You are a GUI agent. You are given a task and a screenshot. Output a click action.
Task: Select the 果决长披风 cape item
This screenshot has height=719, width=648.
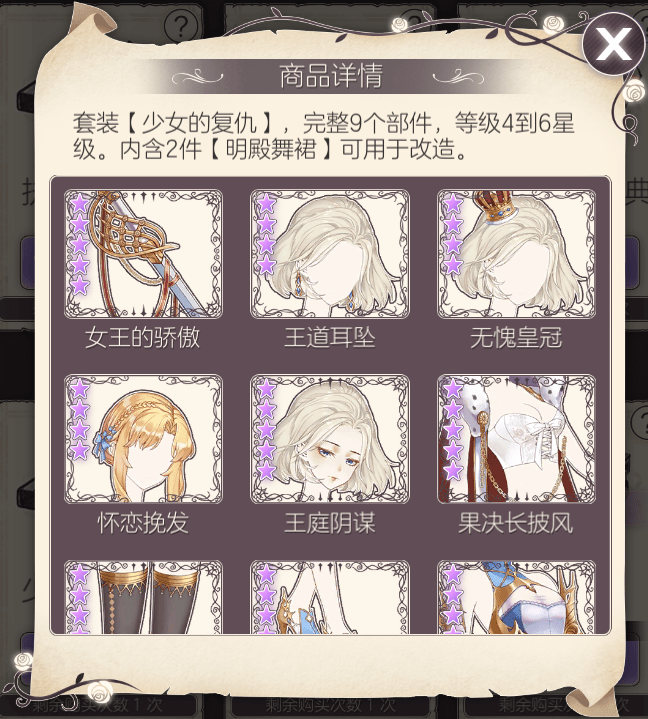(516, 439)
